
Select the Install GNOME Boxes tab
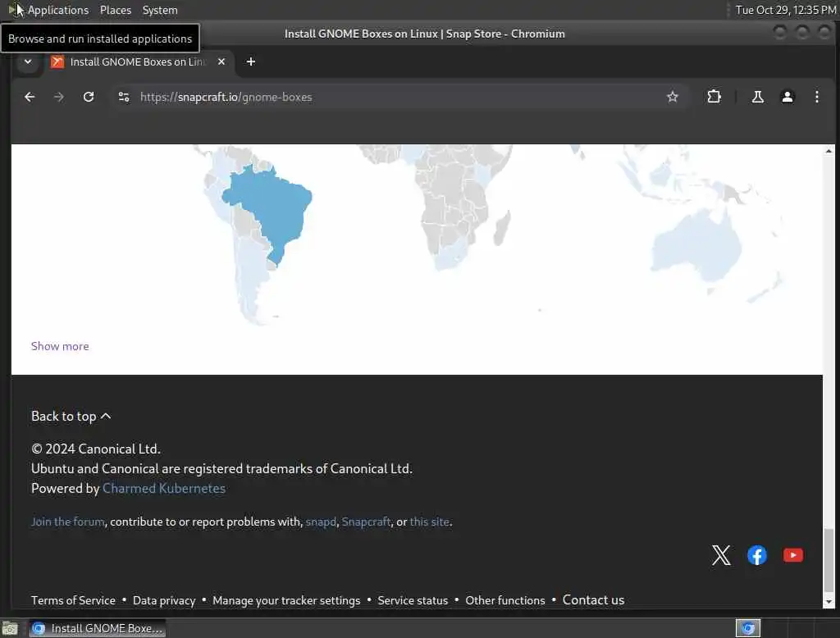click(x=138, y=62)
